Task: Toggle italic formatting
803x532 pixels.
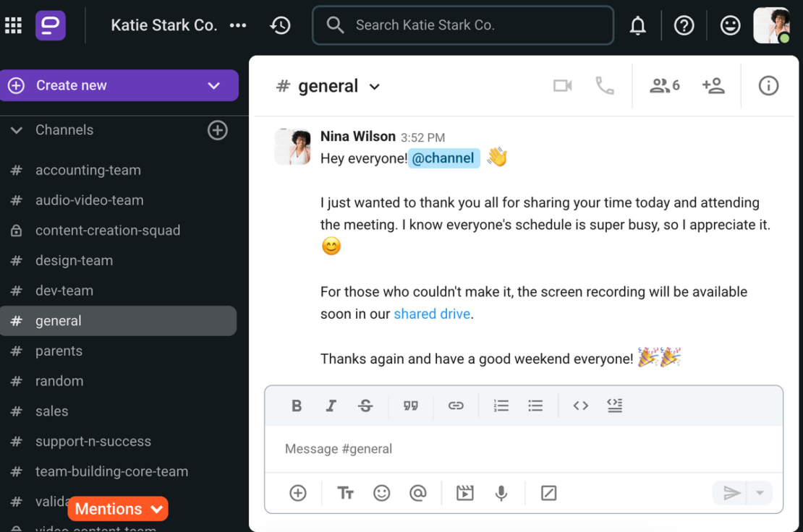Action: coord(331,406)
